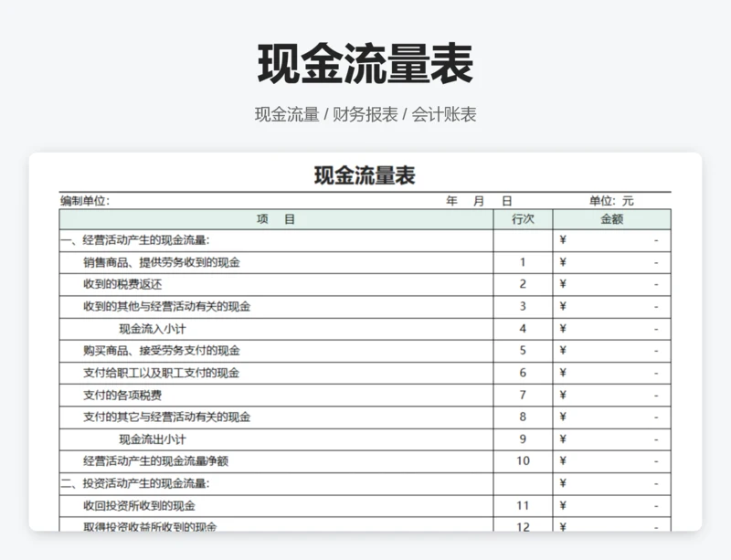Click row number 10 in 行次 column
The height and width of the screenshot is (560, 731).
point(523,461)
